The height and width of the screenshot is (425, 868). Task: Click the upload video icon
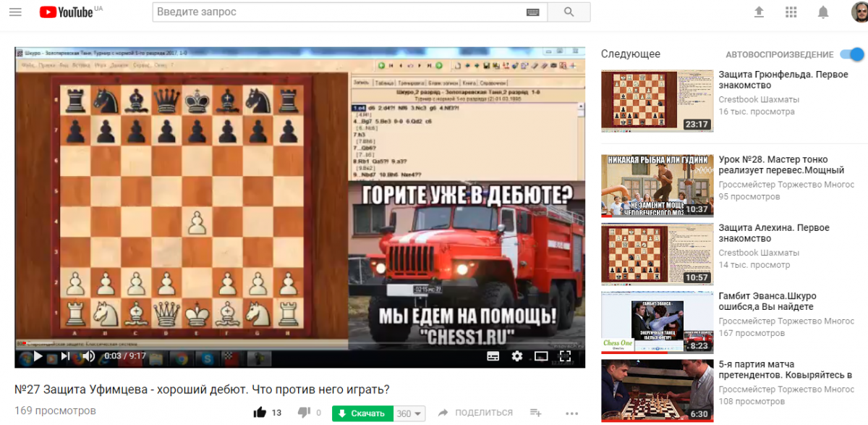coord(759,12)
